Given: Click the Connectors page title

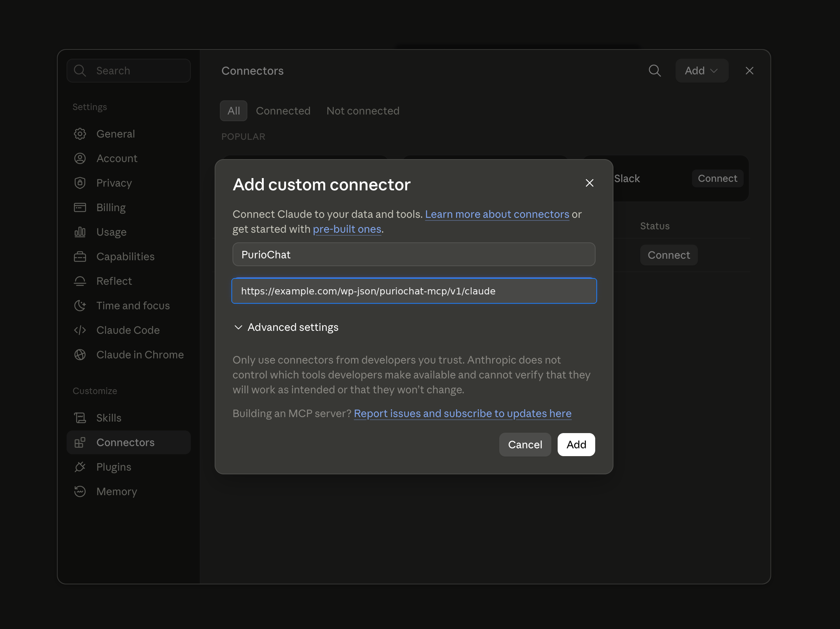Looking at the screenshot, I should 252,71.
